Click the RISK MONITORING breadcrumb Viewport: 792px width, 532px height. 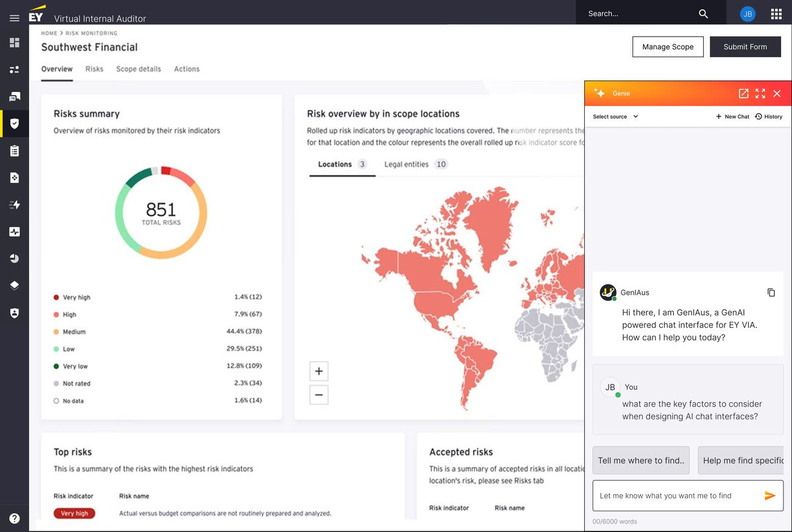point(91,34)
